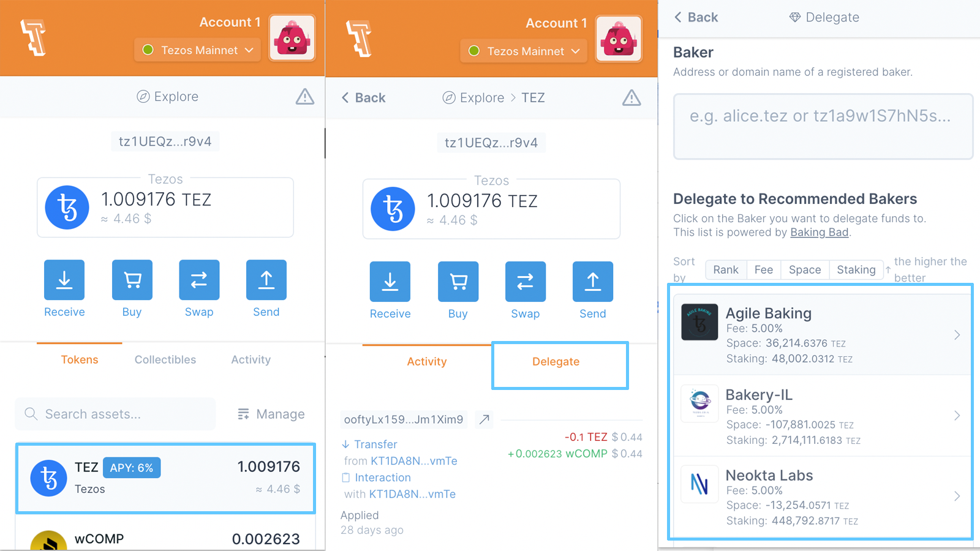Click the Neokta Labs logo icon
The image size is (980, 551).
[699, 484]
